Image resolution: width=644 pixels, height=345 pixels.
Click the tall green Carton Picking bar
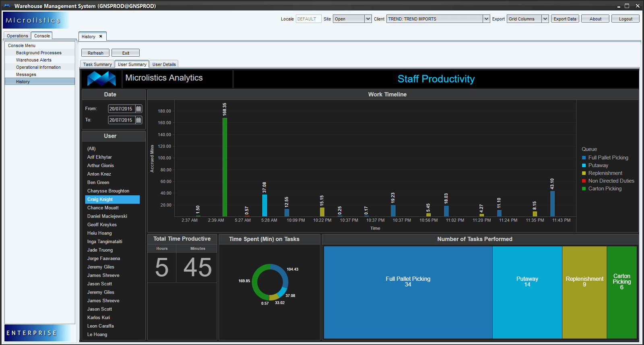(x=225, y=167)
